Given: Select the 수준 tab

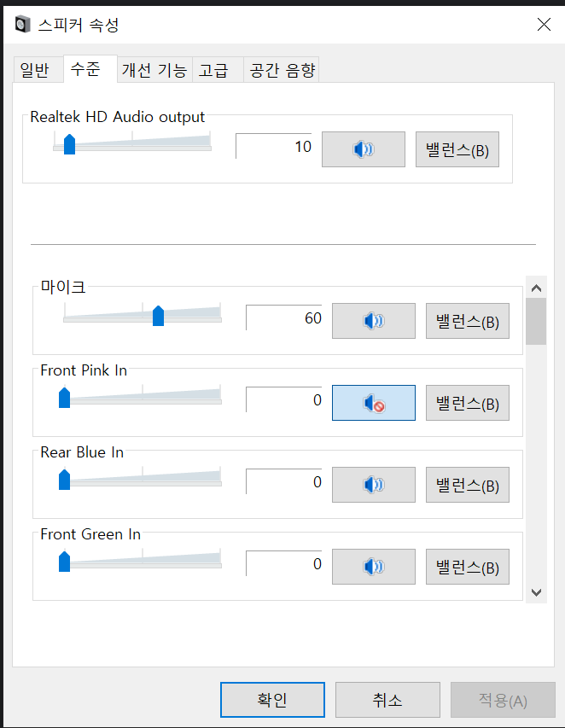Looking at the screenshot, I should click(x=90, y=69).
